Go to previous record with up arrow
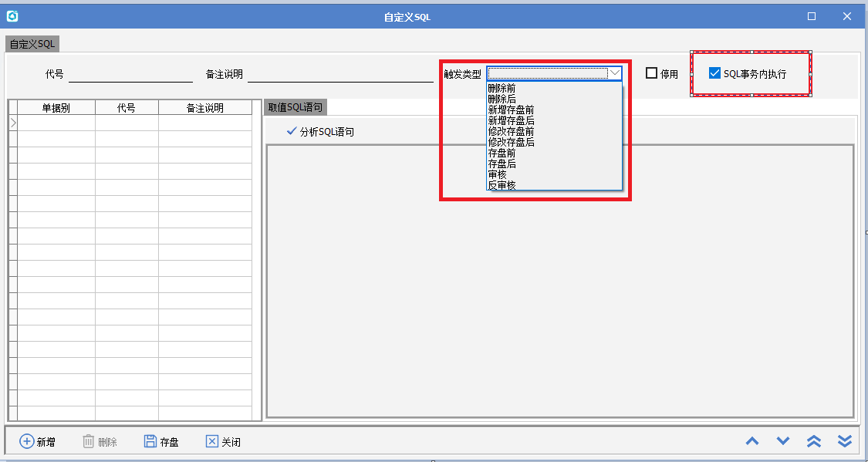 click(x=752, y=441)
